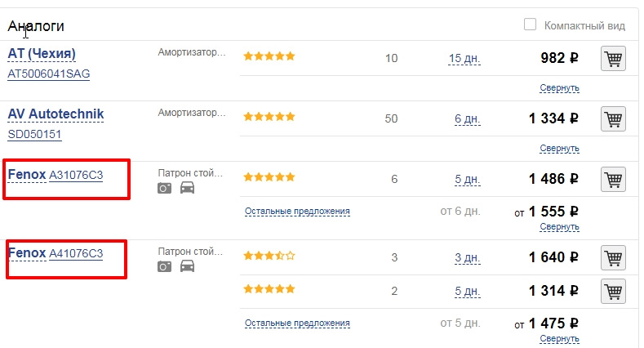Add the 1 334 ₽ AV Autotechnik offer to cart
The width and height of the screenshot is (644, 348).
tap(613, 119)
